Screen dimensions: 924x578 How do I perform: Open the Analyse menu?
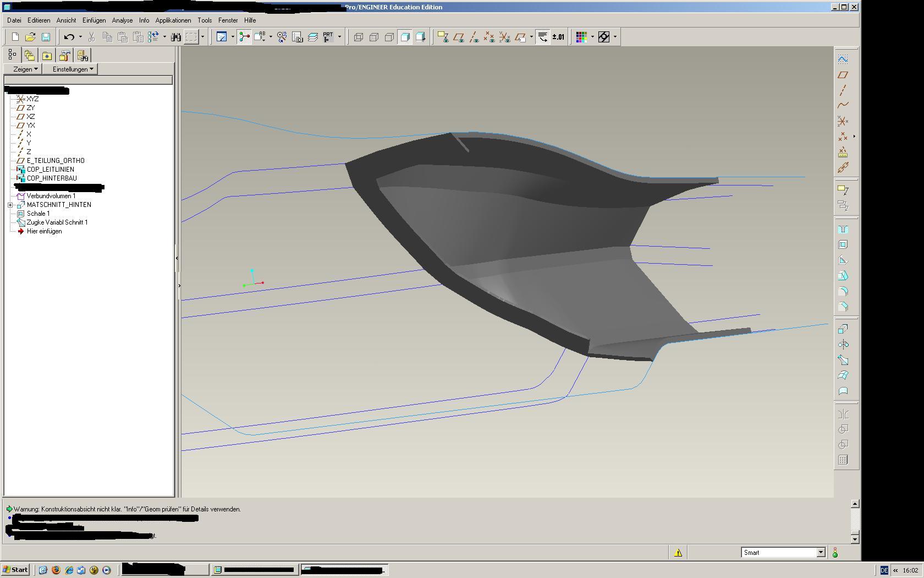(122, 20)
